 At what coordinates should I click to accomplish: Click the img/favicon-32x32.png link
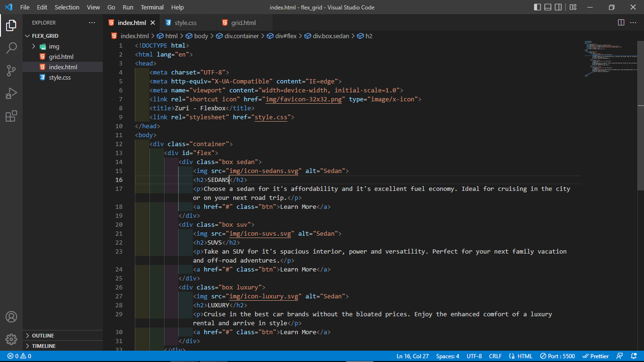tap(303, 99)
